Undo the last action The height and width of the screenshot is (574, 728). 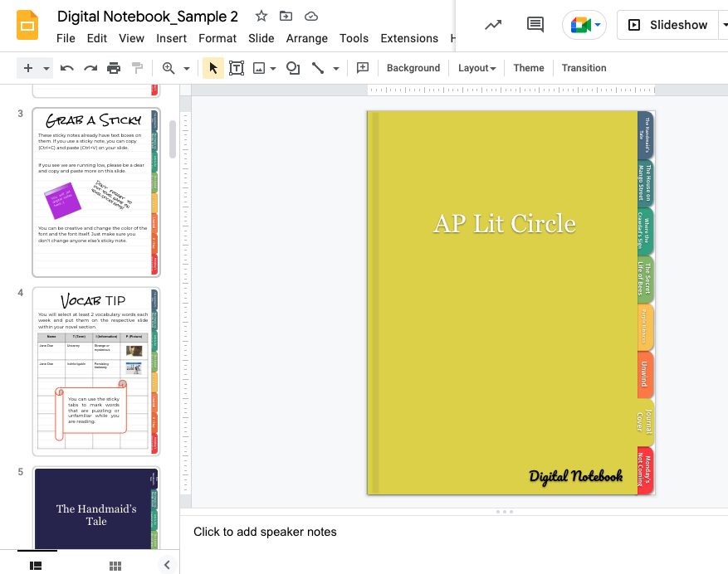67,68
